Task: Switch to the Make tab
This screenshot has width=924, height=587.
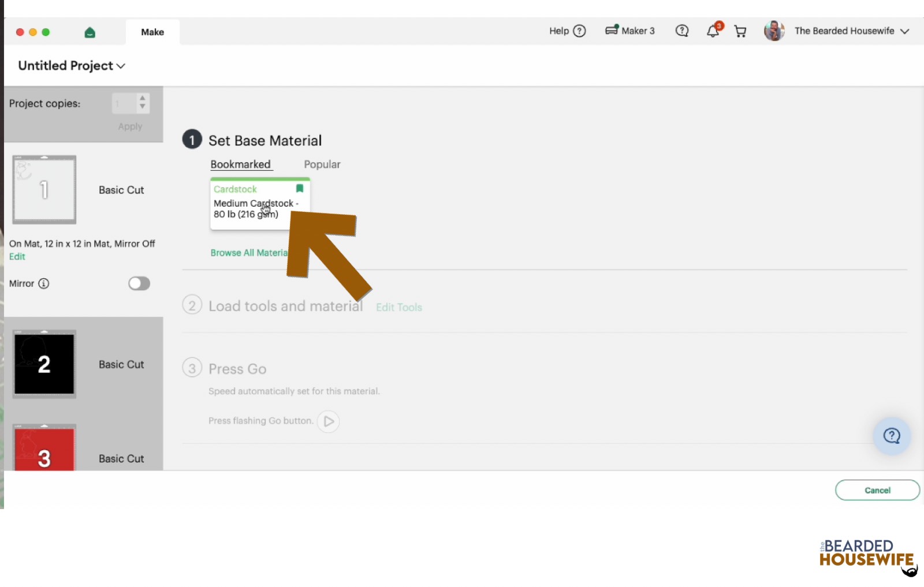Action: (152, 32)
